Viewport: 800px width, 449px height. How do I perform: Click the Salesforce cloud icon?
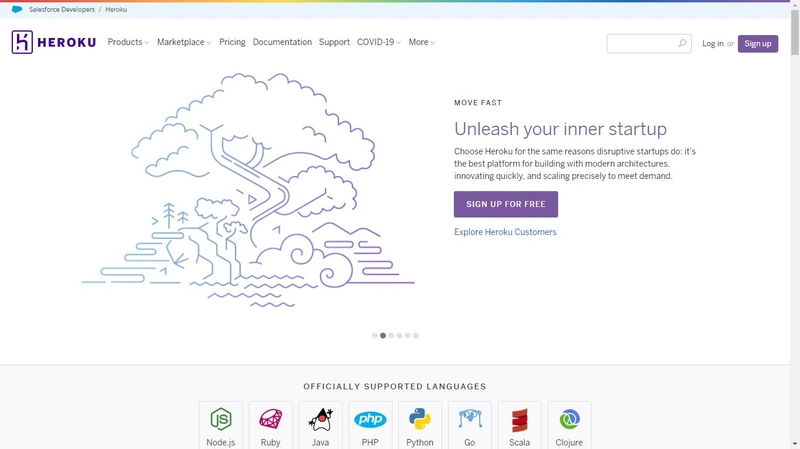coord(17,9)
